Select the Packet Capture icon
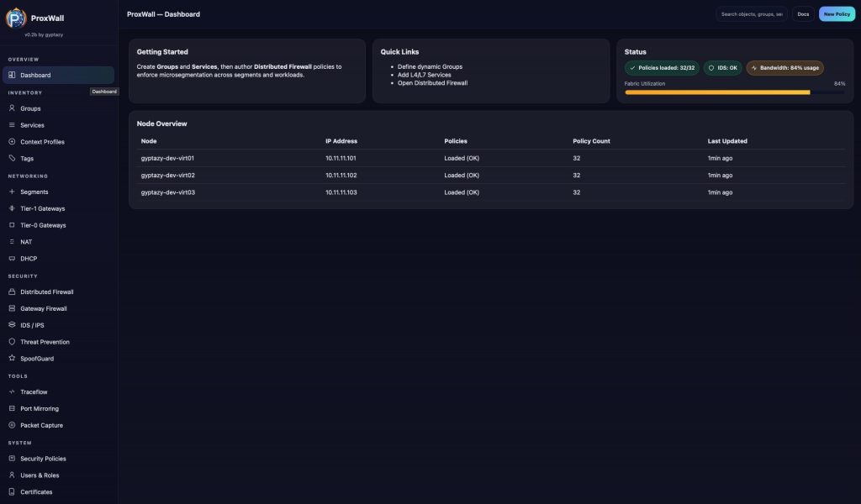 point(11,424)
